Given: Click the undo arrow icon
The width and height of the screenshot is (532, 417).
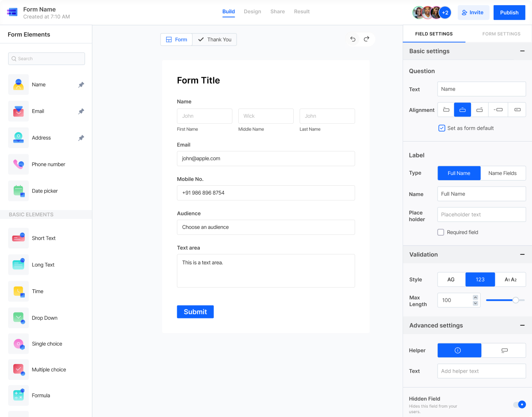Looking at the screenshot, I should click(353, 39).
